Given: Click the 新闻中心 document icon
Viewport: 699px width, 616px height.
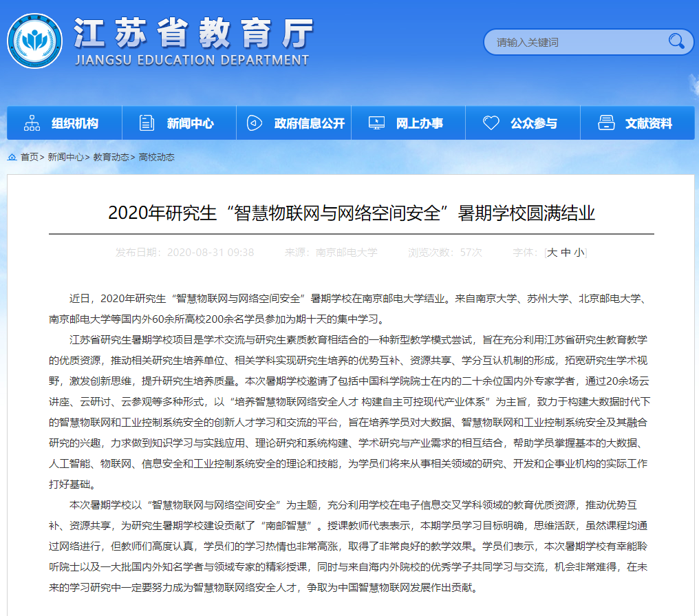Looking at the screenshot, I should (x=147, y=123).
